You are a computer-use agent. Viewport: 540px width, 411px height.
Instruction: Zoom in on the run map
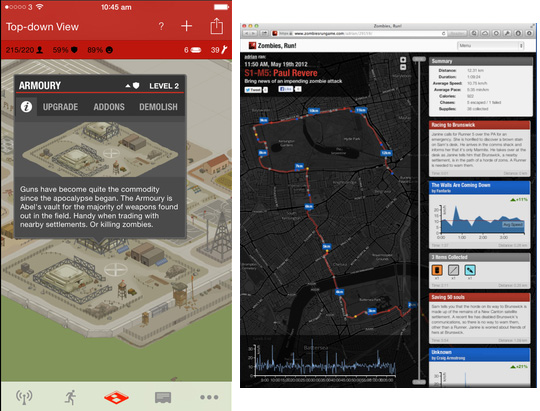pos(403,60)
